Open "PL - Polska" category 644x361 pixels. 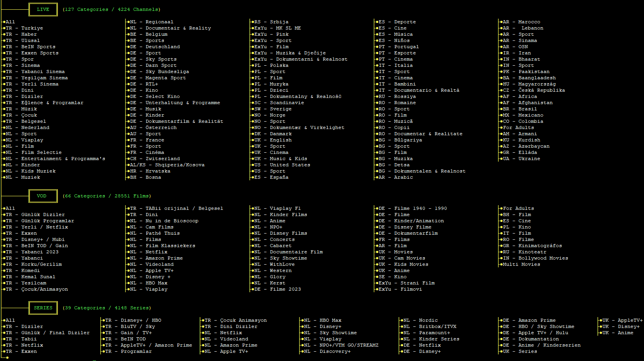tap(272, 65)
